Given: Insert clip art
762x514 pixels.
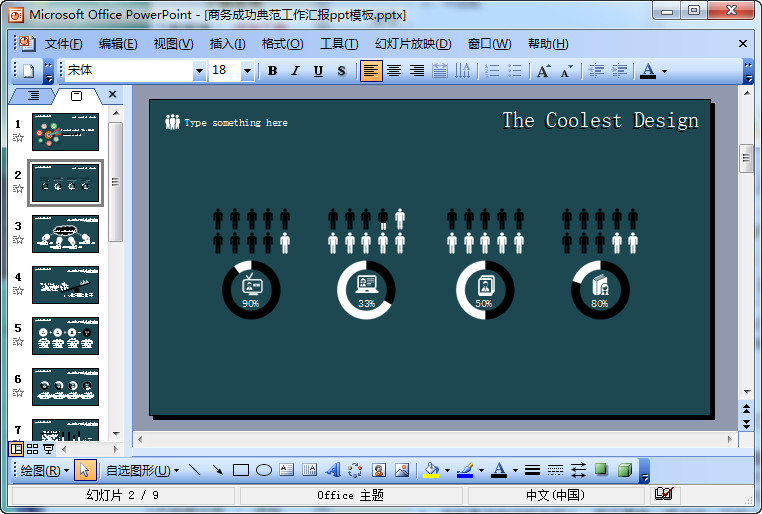Looking at the screenshot, I should tap(379, 470).
